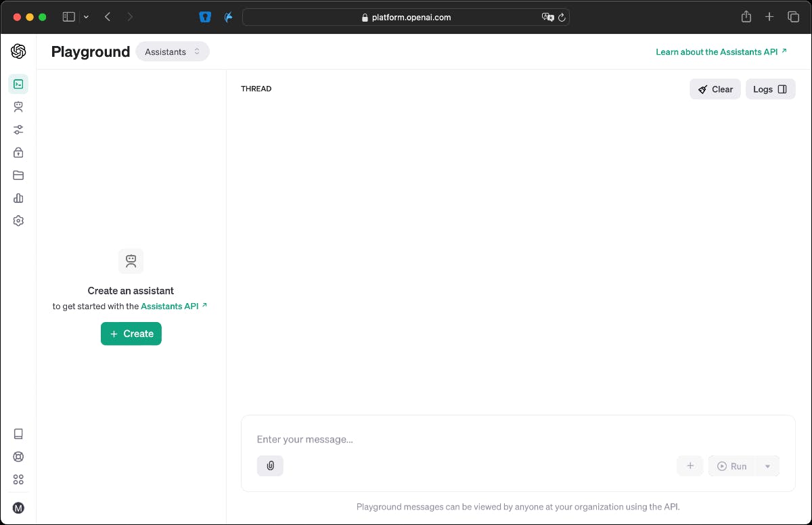
Task: Click the Playground title
Action: click(91, 51)
